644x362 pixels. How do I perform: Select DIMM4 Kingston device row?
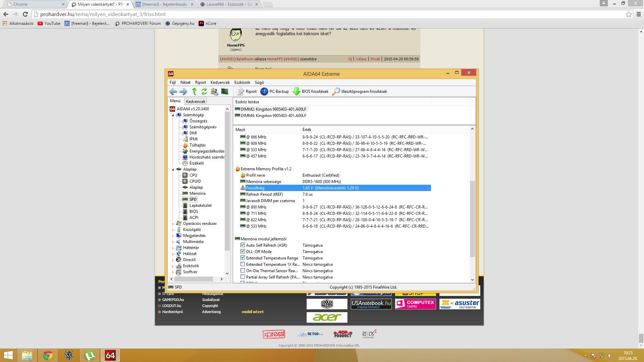click(271, 116)
